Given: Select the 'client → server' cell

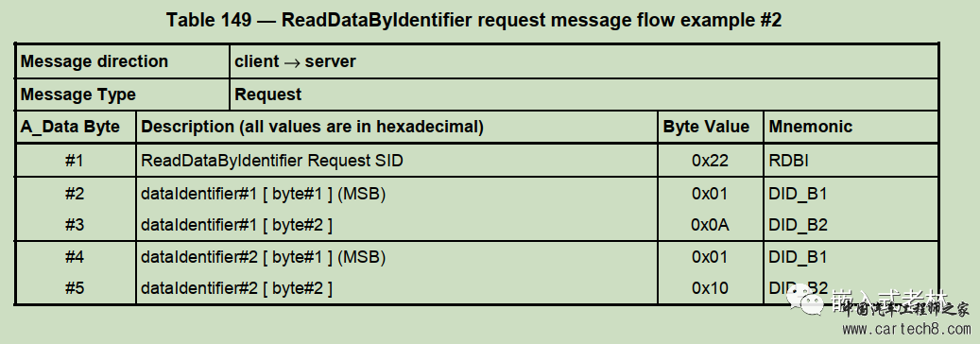Looking at the screenshot, I should 584,61.
